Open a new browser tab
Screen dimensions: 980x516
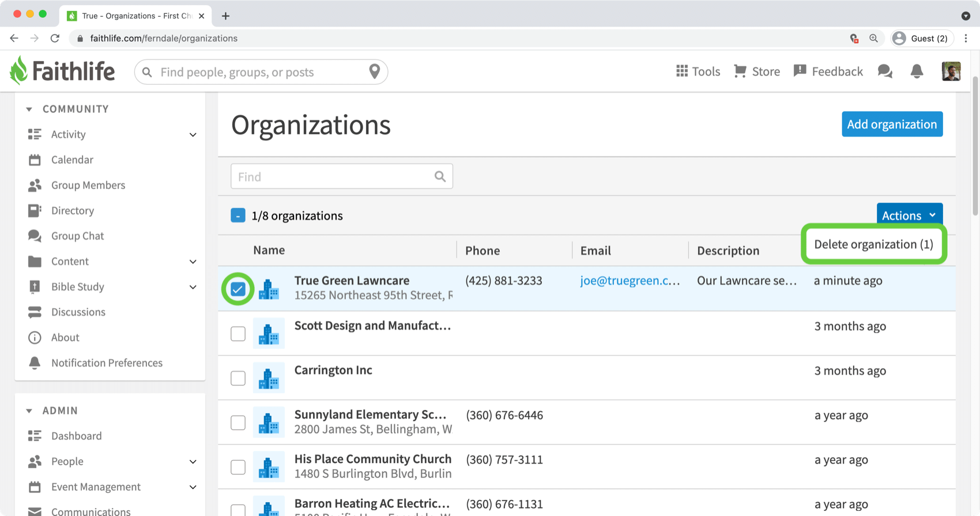click(225, 16)
